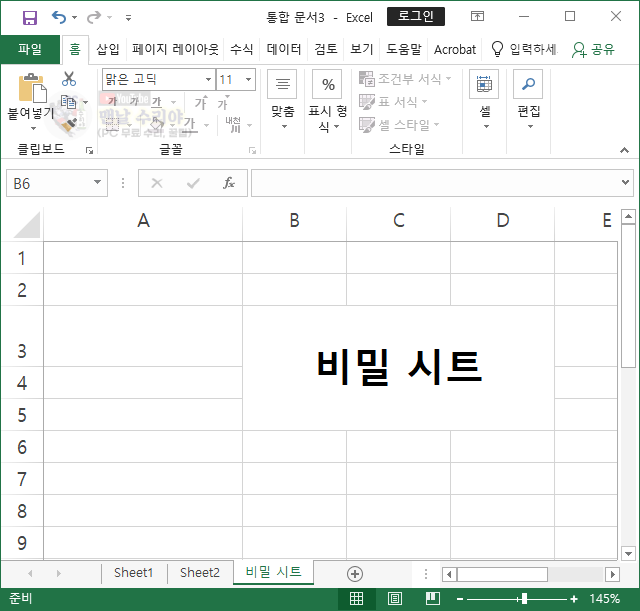Switch to the Sheet1 tab
640x611 pixels.
pos(133,573)
